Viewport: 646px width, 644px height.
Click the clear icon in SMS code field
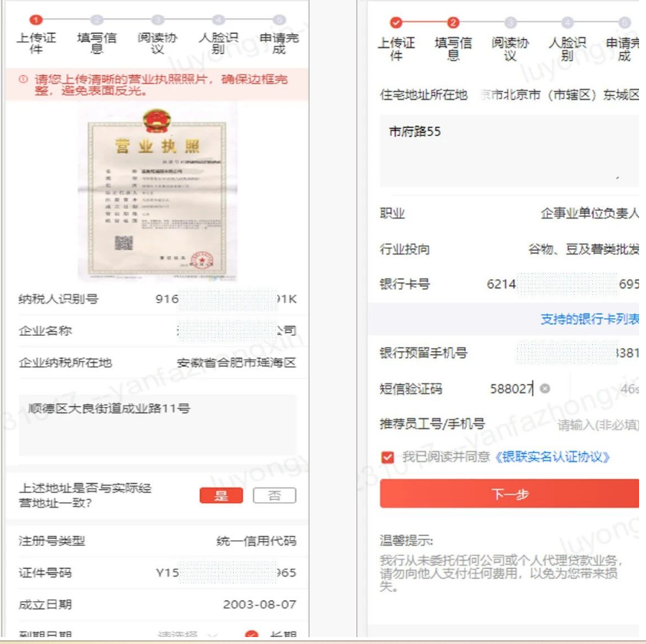click(x=545, y=389)
